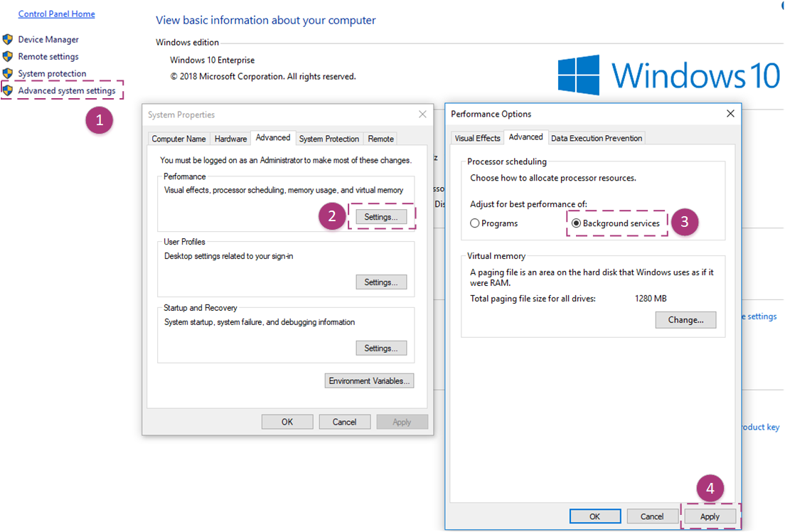
Task: Open Performance Settings button
Action: (381, 217)
